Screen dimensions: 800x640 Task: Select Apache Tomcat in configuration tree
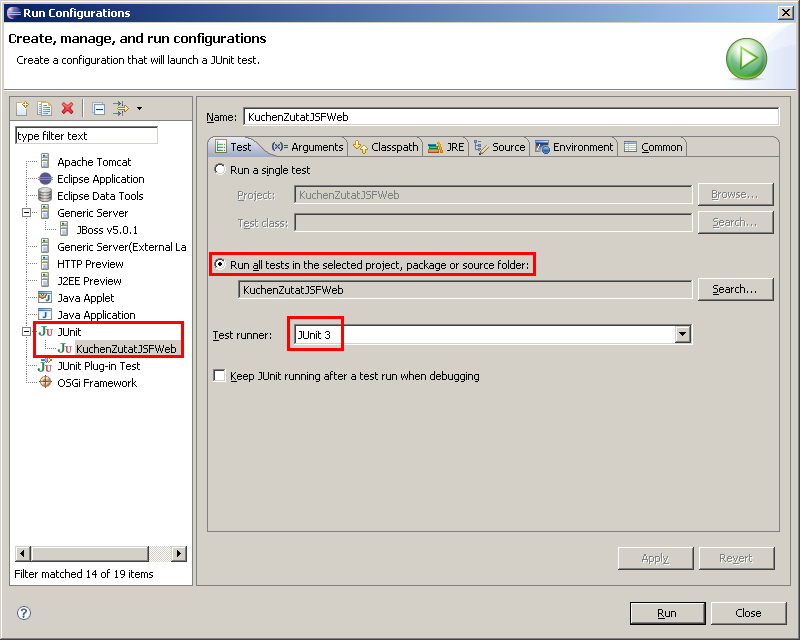94,162
